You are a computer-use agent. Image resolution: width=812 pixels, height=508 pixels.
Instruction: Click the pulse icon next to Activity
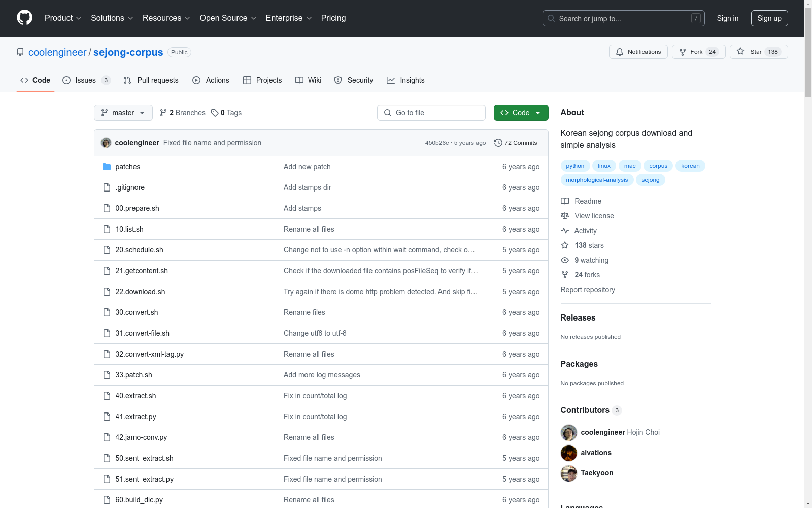[x=565, y=231]
